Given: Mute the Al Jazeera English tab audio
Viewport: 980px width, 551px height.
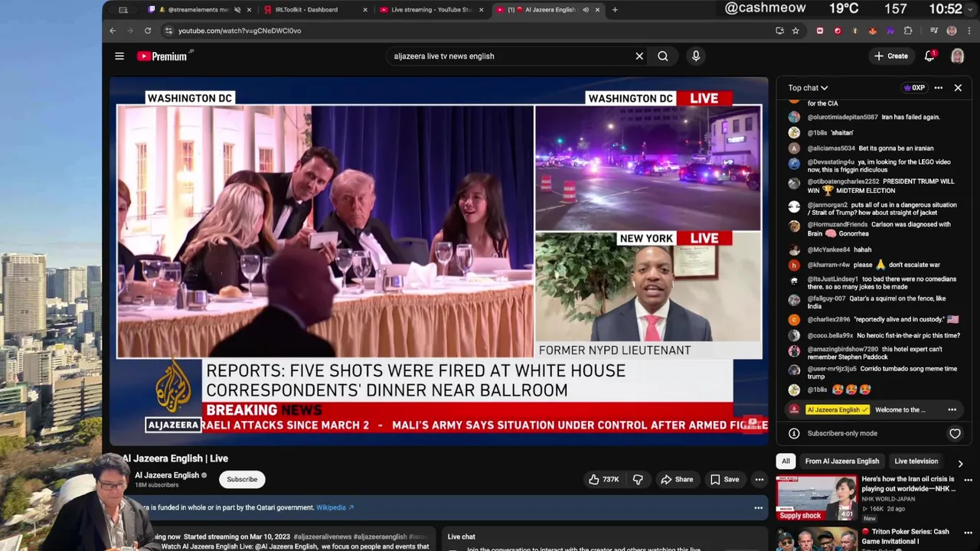Looking at the screenshot, I should pyautogui.click(x=586, y=10).
